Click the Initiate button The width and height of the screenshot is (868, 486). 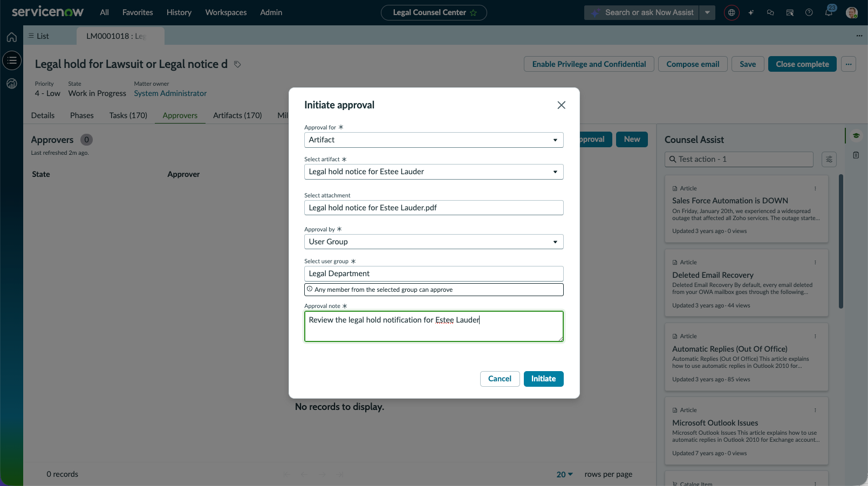point(544,379)
